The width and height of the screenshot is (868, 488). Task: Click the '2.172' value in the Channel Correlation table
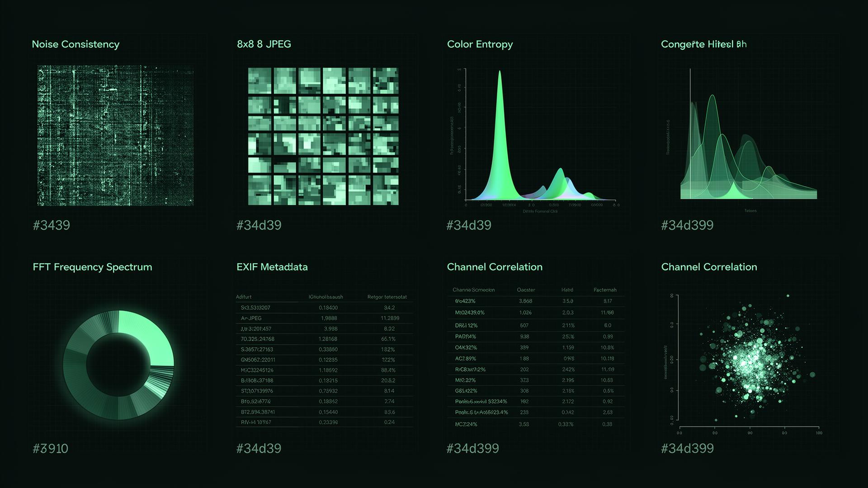tap(568, 402)
